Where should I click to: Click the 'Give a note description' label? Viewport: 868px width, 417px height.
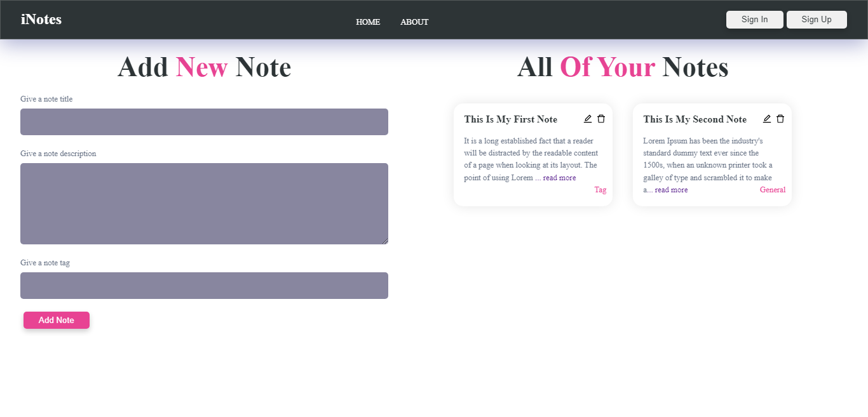[58, 154]
